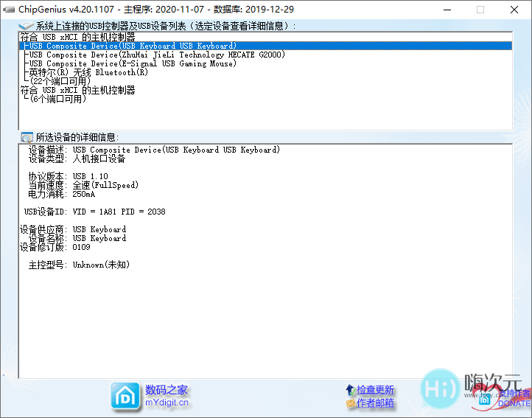532x418 pixels.
Task: Click the 设备名称 USB Keyboard name line
Action: point(77,238)
